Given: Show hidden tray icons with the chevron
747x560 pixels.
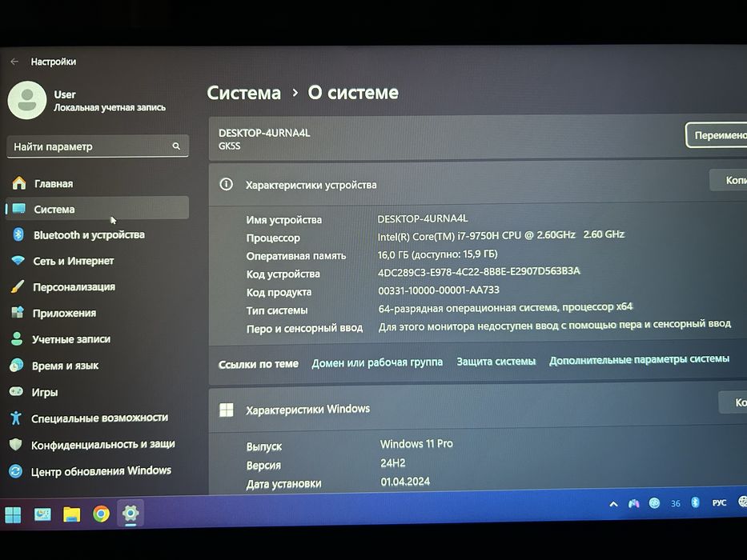Looking at the screenshot, I should [613, 504].
